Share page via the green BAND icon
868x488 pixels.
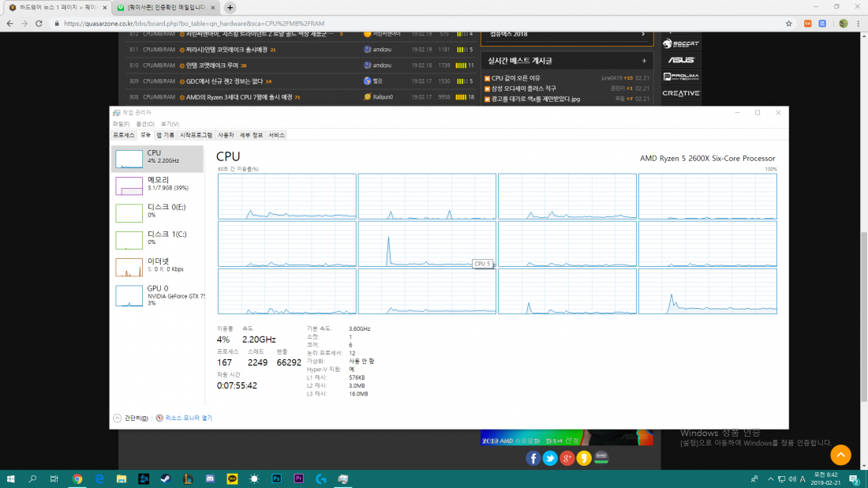[601, 457]
